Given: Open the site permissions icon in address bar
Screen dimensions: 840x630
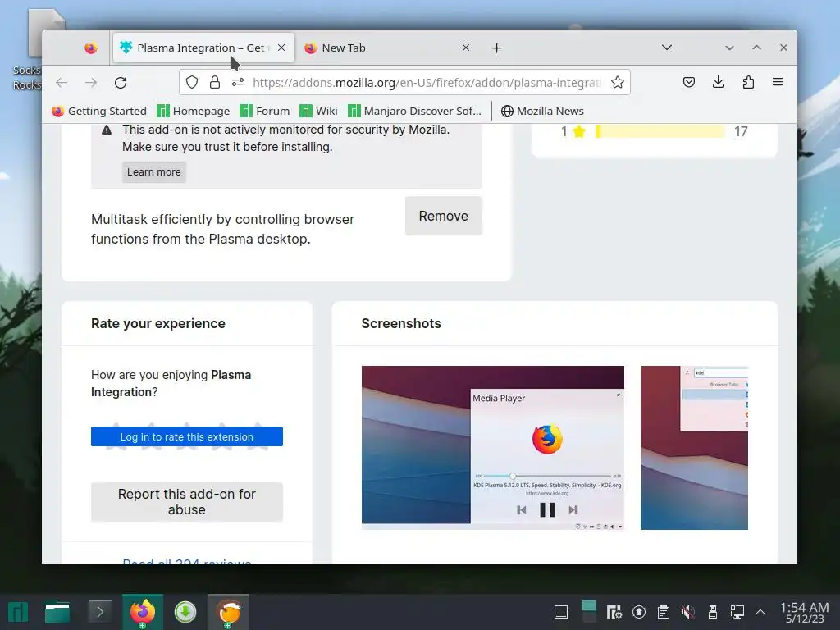Looking at the screenshot, I should (238, 83).
